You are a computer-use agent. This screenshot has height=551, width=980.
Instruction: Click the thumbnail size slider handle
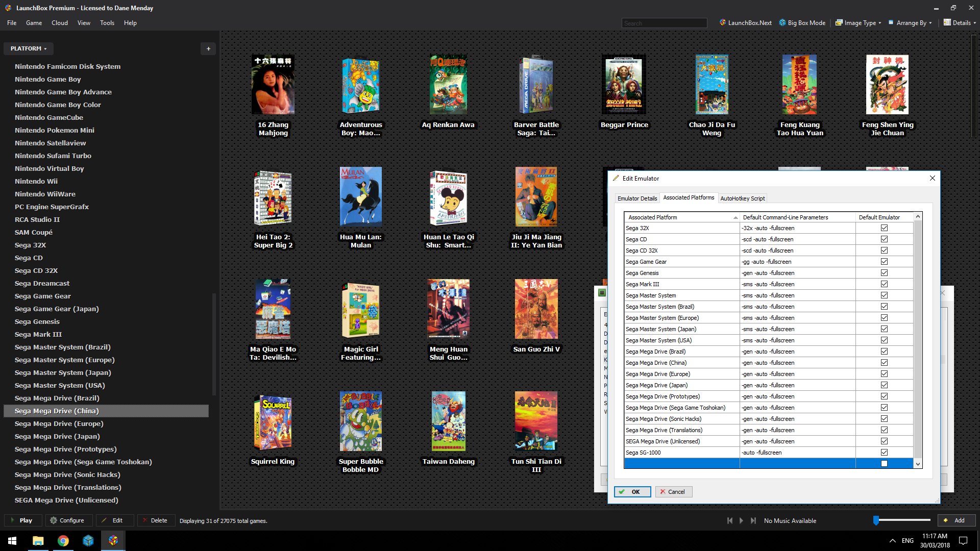(876, 520)
